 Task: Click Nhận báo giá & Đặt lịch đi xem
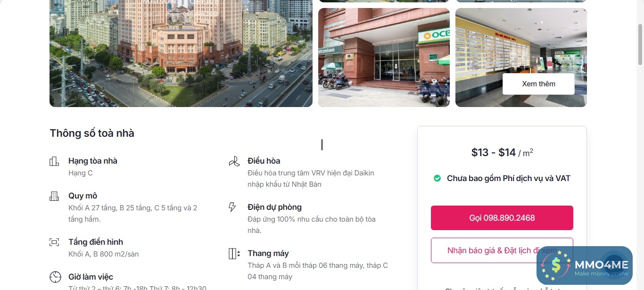(x=502, y=250)
